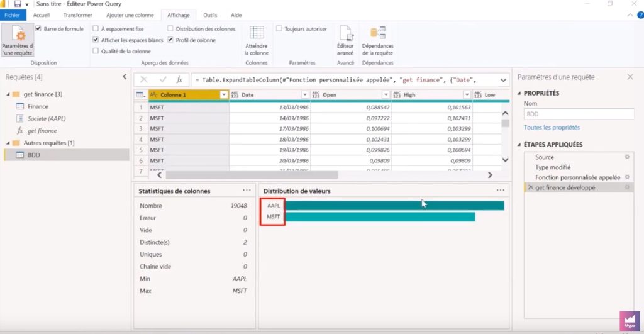This screenshot has width=644, height=334.
Task: Select the Societe (AAPL) query
Action: (x=47, y=118)
